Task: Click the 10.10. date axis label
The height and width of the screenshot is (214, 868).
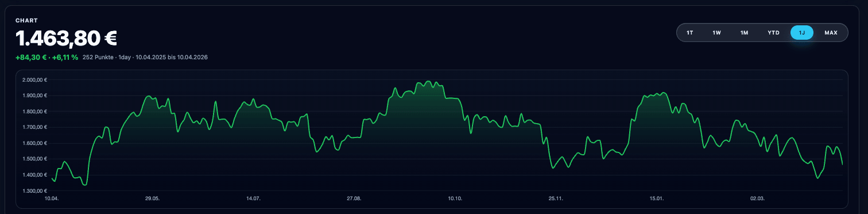Action: (455, 198)
